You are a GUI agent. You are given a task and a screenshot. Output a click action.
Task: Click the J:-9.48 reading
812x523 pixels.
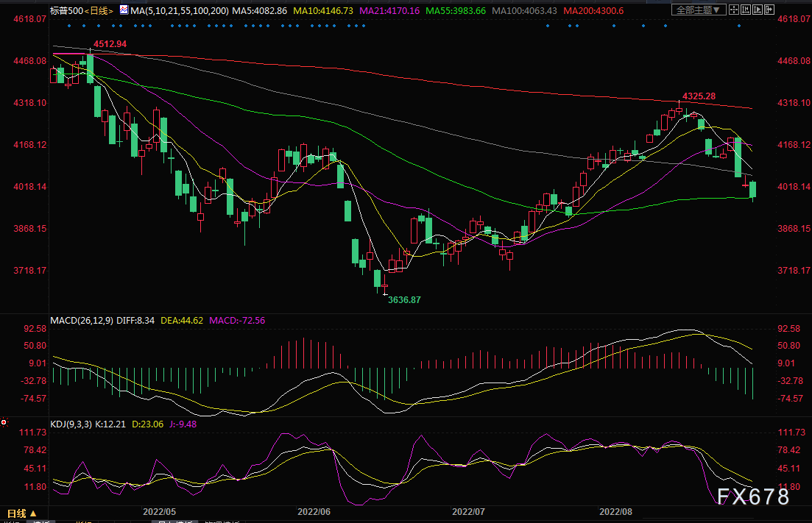pos(183,424)
